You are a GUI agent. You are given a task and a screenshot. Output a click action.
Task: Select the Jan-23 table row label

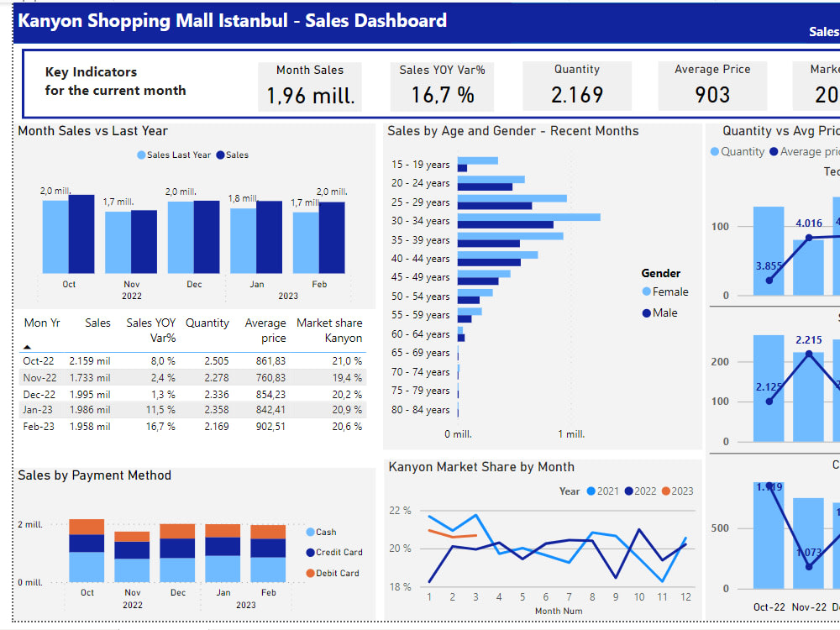click(38, 410)
